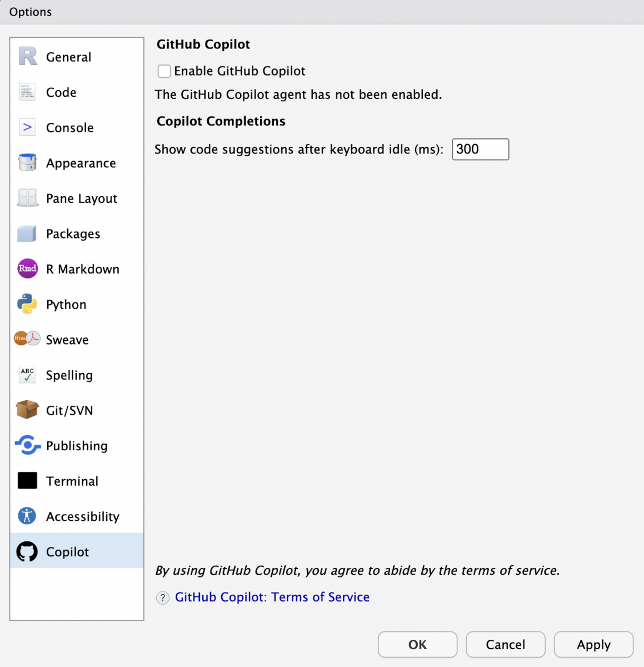
Task: Click the Pane Layout grid icon
Action: point(27,198)
